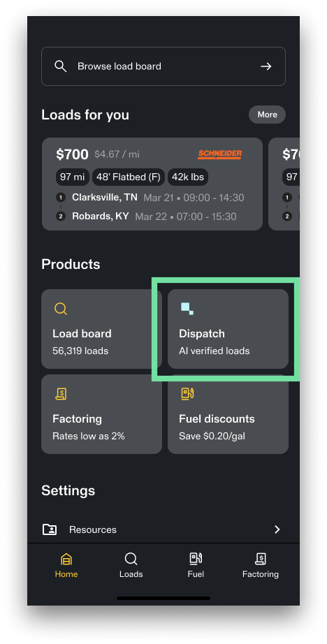Click the Browse load board search field
The width and height of the screenshot is (327, 644).
click(163, 66)
